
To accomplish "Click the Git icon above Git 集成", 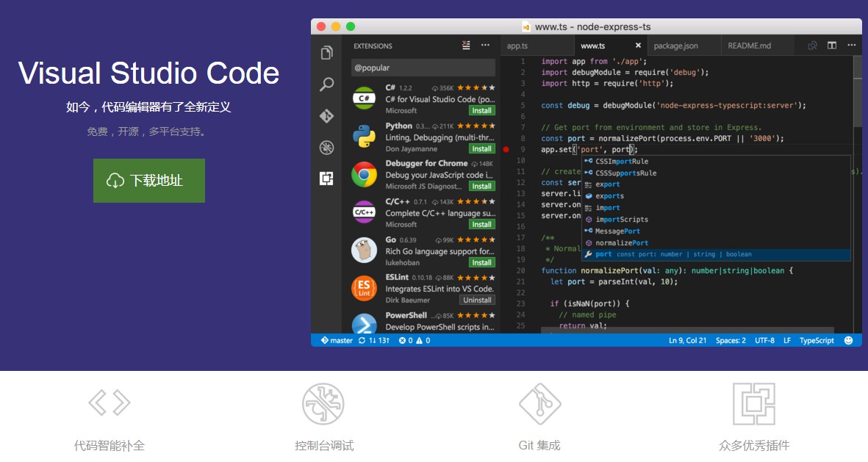I will (539, 404).
